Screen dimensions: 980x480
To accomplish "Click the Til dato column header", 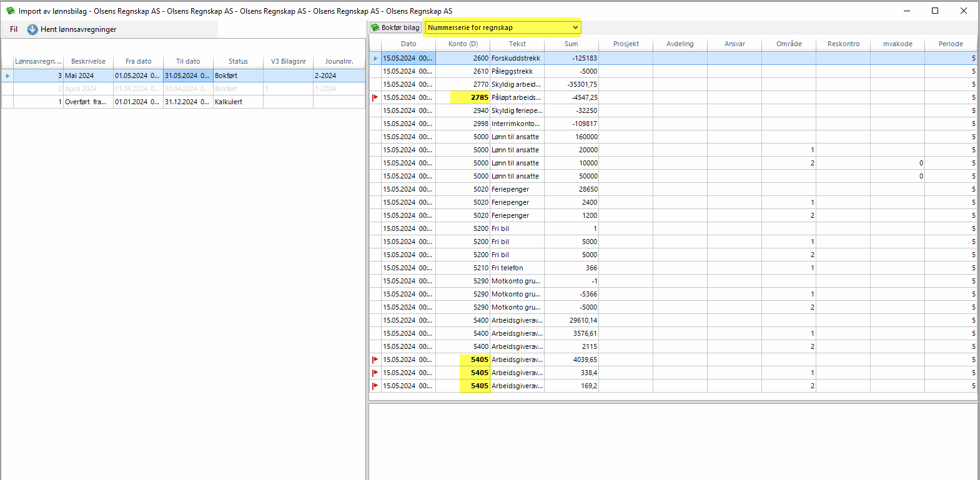I will [188, 61].
